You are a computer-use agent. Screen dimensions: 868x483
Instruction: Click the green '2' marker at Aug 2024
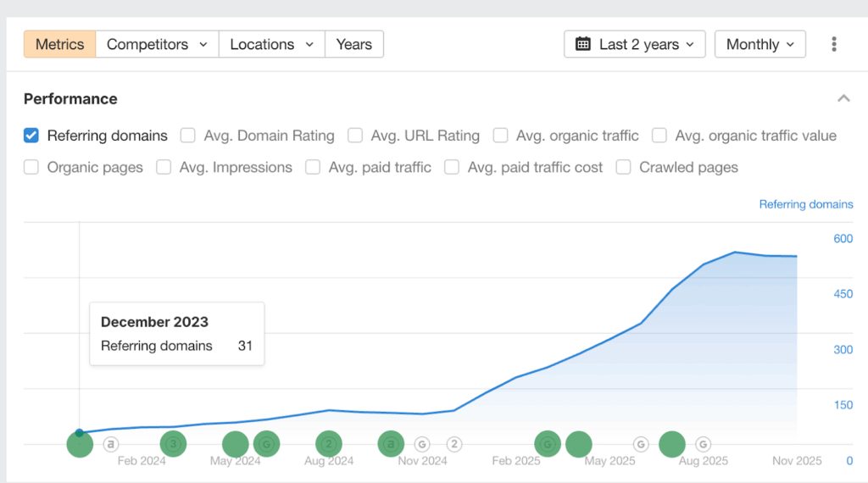328,443
